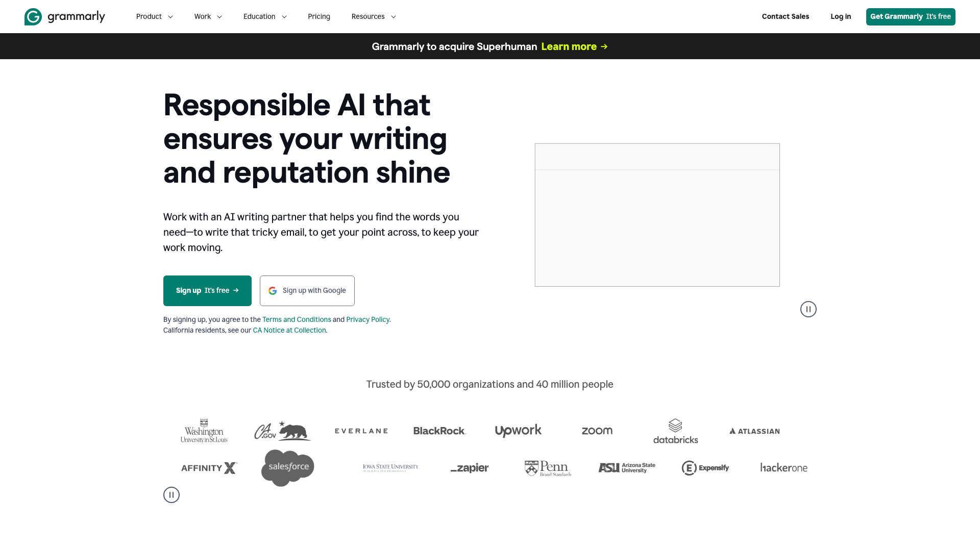Open the Privacy Policy link
This screenshot has width=980, height=551.
(367, 319)
